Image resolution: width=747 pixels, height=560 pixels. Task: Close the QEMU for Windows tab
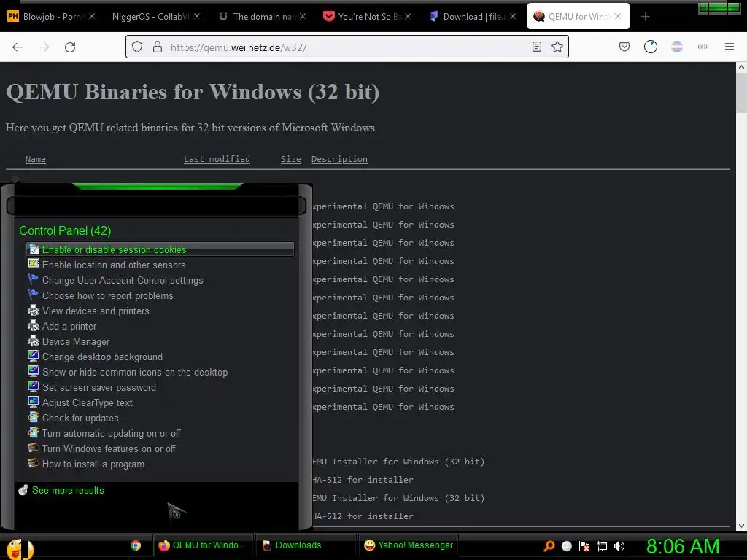pos(618,16)
